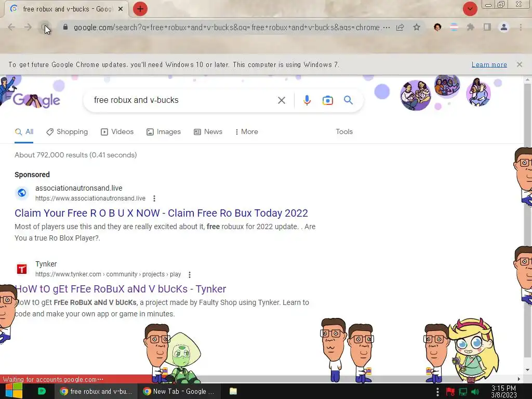The height and width of the screenshot is (399, 532).
Task: Toggle the side panel icon
Action: tap(487, 27)
